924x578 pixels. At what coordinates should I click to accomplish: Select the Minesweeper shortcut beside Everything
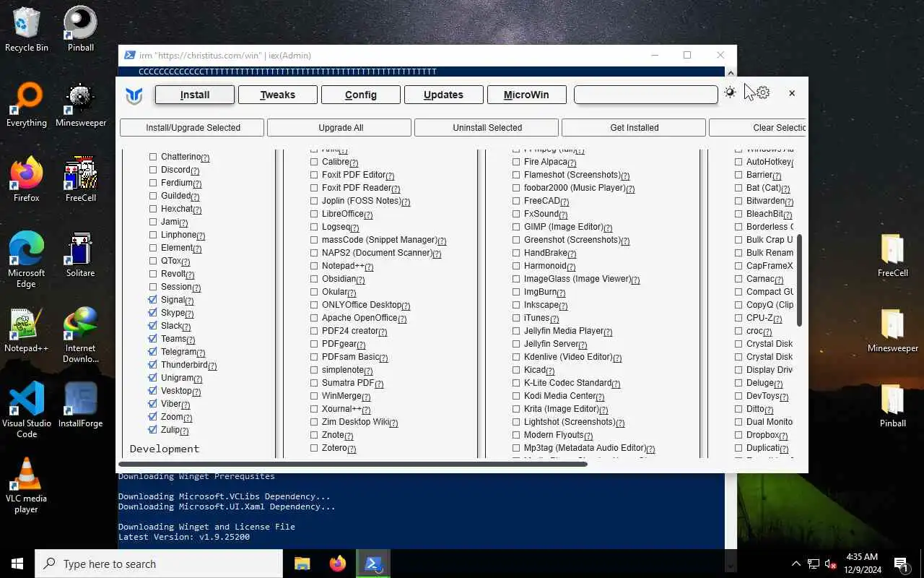pos(81,105)
